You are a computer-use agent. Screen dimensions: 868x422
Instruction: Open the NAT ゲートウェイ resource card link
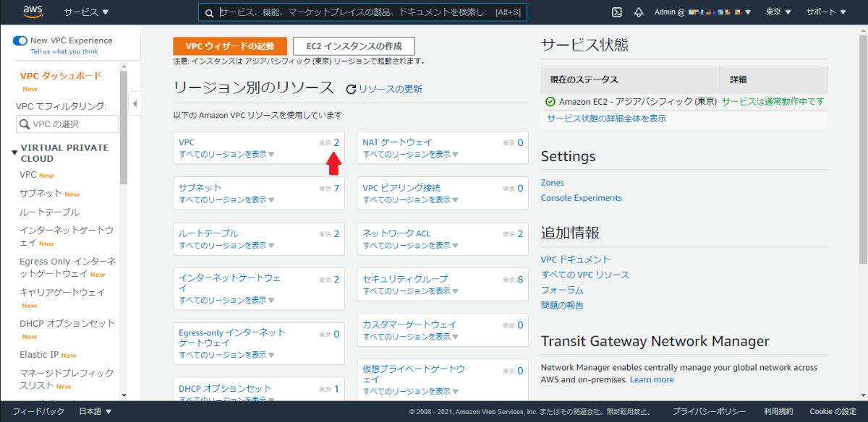[397, 142]
